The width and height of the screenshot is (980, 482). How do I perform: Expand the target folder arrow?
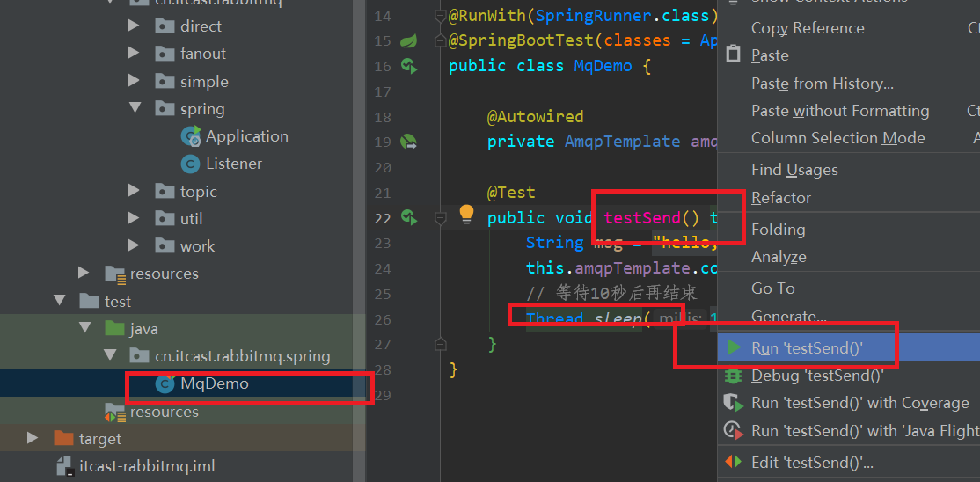click(33, 438)
